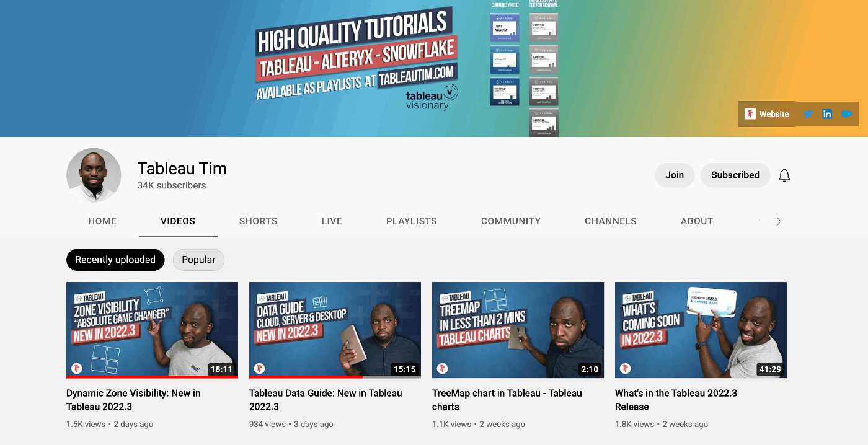Open the Subscribed button options

point(735,175)
